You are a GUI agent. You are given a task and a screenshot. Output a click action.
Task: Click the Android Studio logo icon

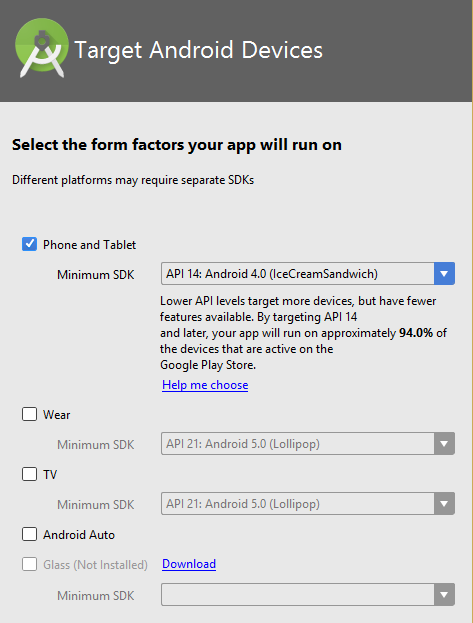41,48
